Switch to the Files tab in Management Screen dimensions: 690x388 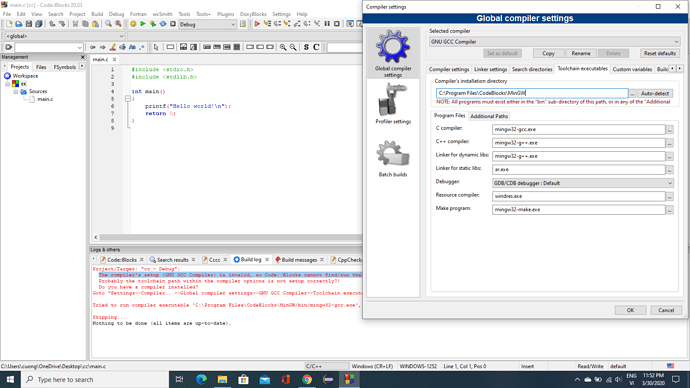pos(41,67)
